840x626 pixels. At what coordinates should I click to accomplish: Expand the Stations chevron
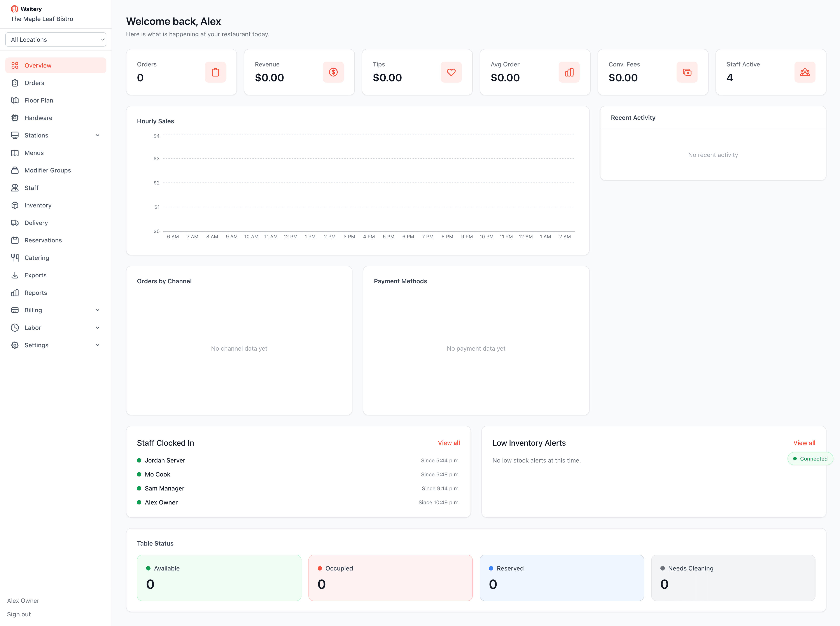click(98, 135)
